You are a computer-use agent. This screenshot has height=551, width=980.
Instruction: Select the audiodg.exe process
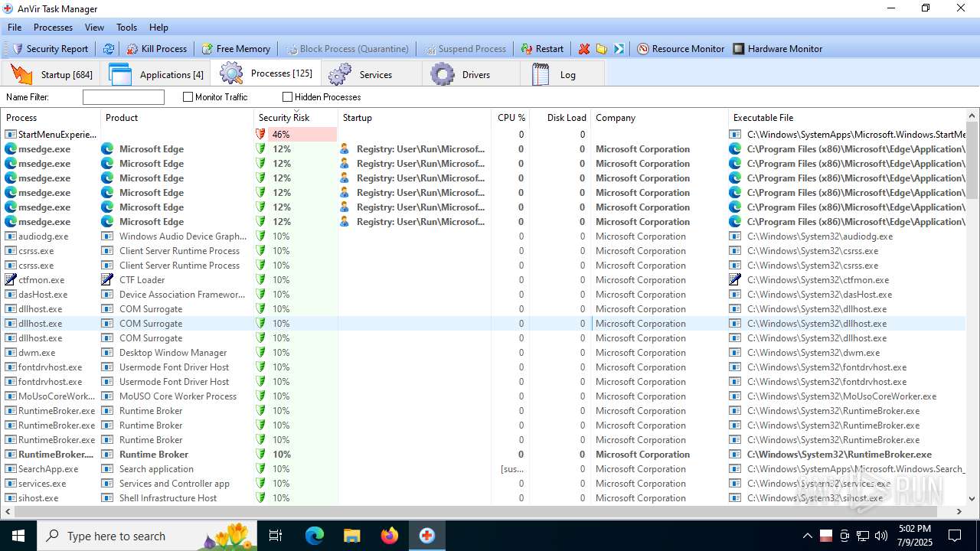pos(44,236)
